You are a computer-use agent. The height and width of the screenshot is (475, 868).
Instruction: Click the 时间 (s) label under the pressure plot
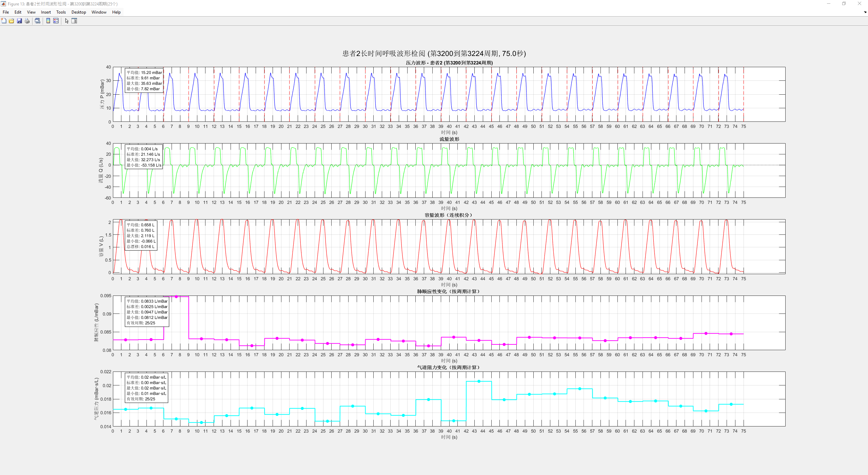pos(449,133)
